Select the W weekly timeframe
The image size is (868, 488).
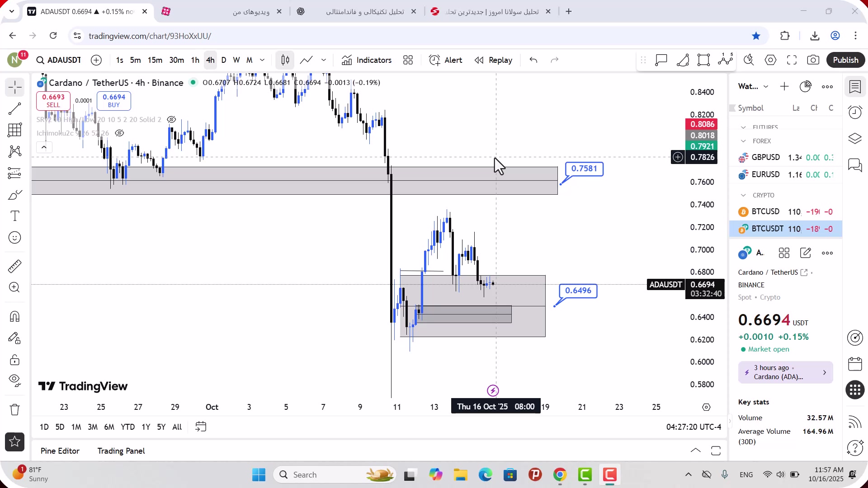236,60
